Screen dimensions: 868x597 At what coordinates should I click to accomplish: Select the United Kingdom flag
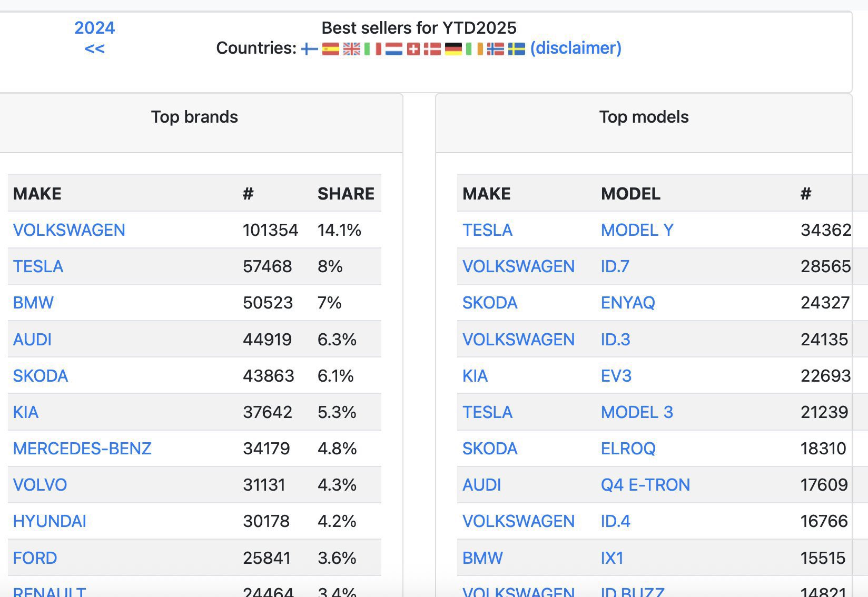(x=351, y=49)
